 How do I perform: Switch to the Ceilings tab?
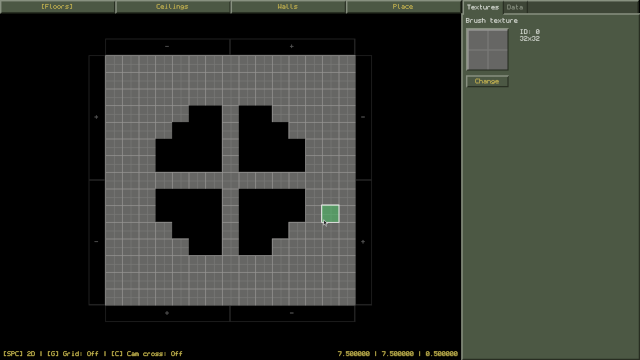[x=173, y=7]
